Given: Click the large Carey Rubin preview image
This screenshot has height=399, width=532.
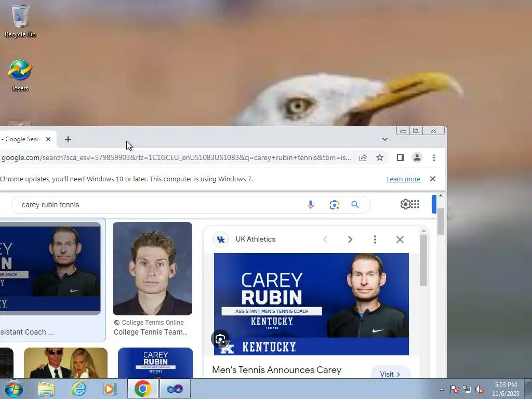Looking at the screenshot, I should (x=311, y=304).
